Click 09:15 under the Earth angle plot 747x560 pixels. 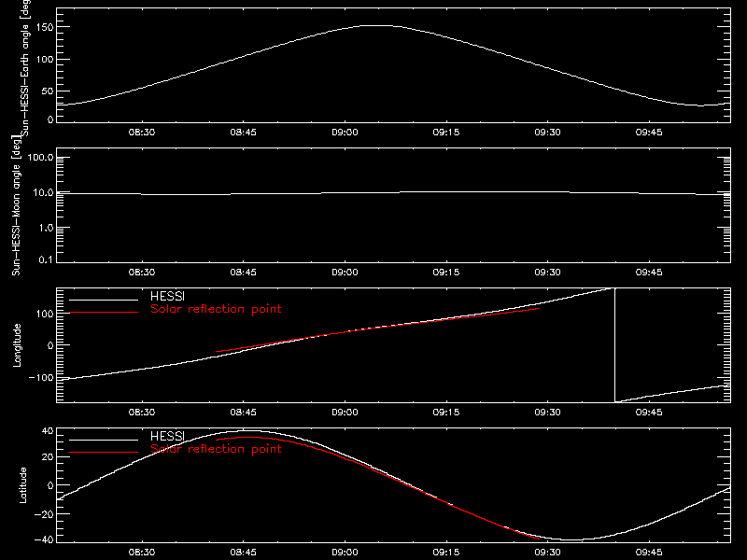pyautogui.click(x=446, y=133)
